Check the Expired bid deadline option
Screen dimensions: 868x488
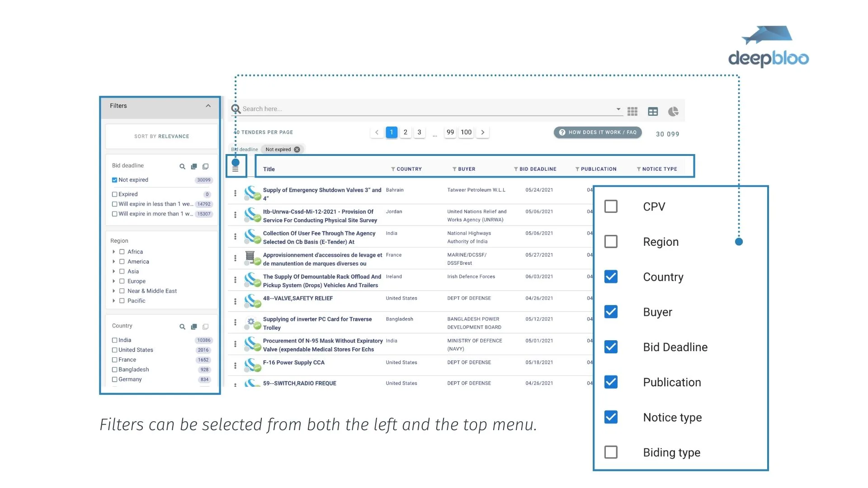[x=114, y=194]
